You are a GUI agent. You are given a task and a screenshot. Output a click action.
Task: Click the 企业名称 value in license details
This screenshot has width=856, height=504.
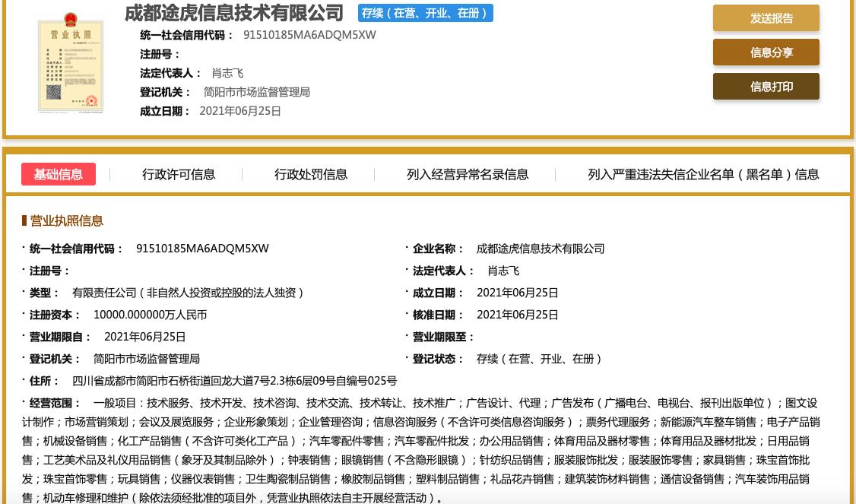540,249
